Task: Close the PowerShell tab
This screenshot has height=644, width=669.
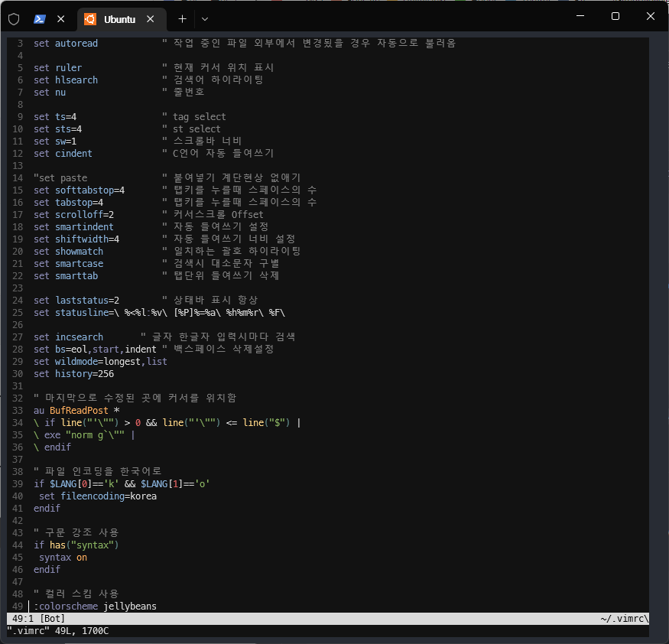Action: pyautogui.click(x=60, y=19)
